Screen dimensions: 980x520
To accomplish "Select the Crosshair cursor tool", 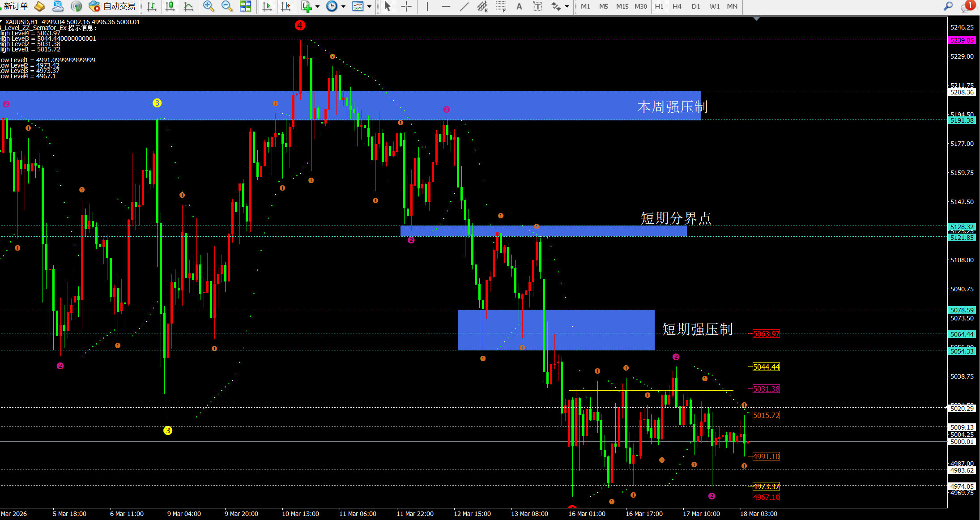I will [406, 6].
